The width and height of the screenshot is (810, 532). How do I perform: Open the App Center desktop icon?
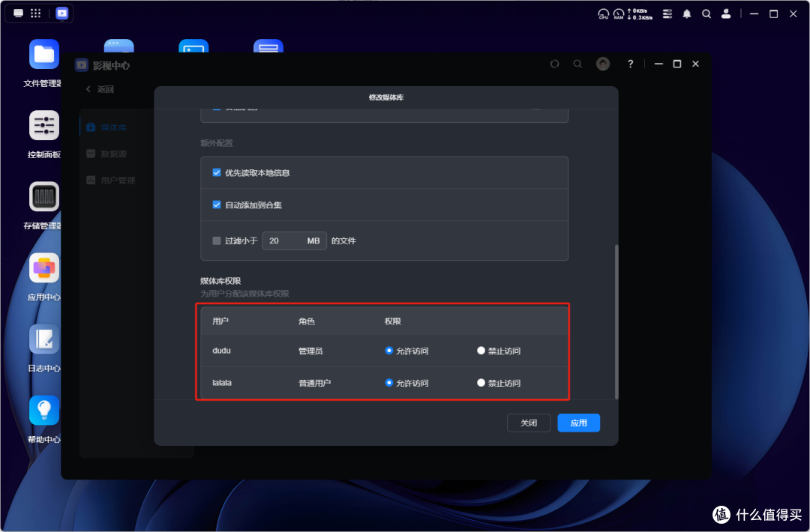(44, 267)
